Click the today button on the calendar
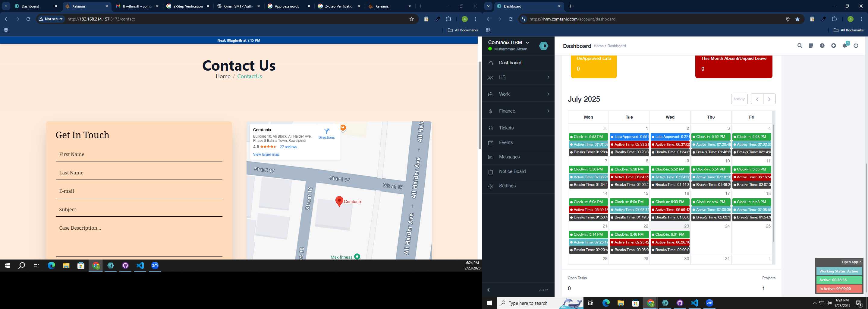Viewport: 868px width, 309px height. pos(739,99)
